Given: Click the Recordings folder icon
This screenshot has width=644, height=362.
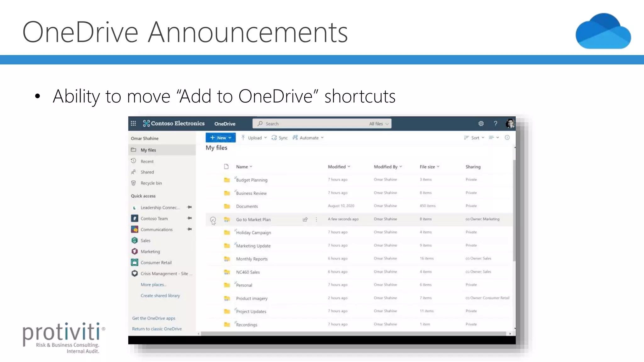Looking at the screenshot, I should [x=227, y=324].
